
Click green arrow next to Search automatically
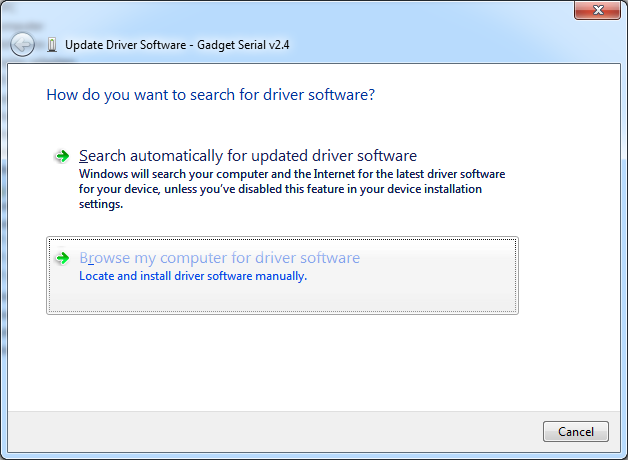(62, 156)
